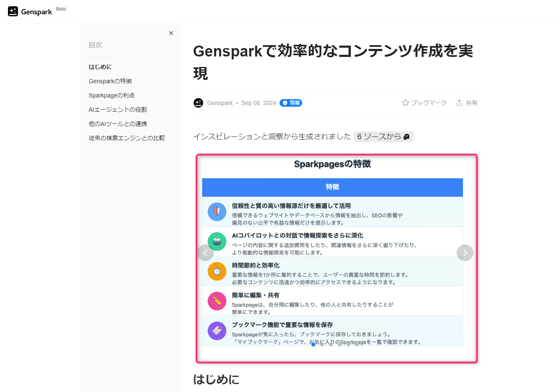Open the 6 ソースから sources pill
Image resolution: width=560 pixels, height=392 pixels.
pyautogui.click(x=383, y=137)
